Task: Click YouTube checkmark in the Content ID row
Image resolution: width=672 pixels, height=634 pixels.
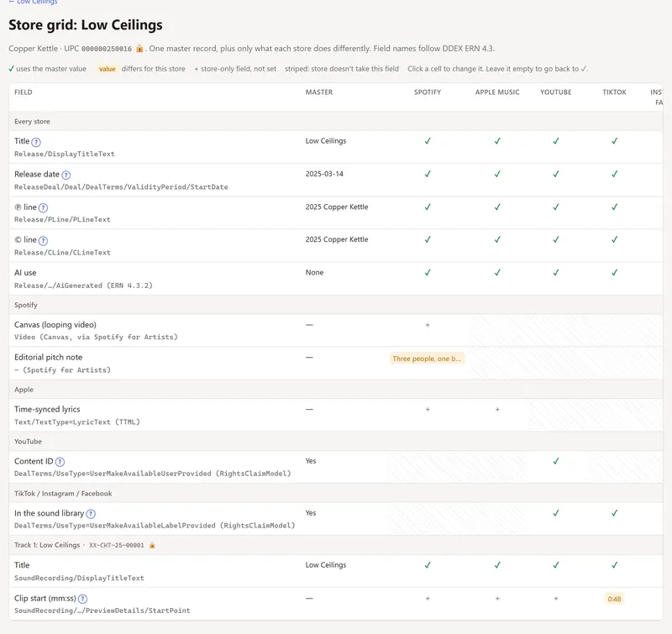Action: [556, 461]
